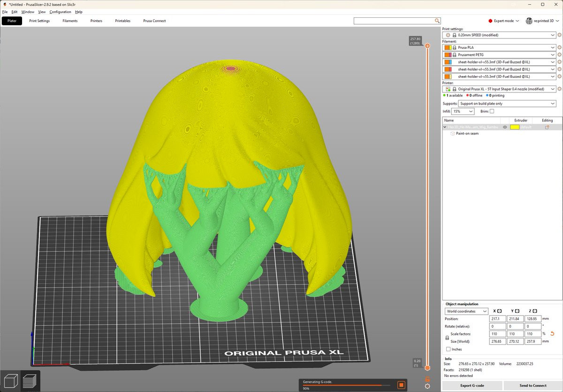
Task: Click the lock icon on print settings preset
Action: pyautogui.click(x=454, y=35)
